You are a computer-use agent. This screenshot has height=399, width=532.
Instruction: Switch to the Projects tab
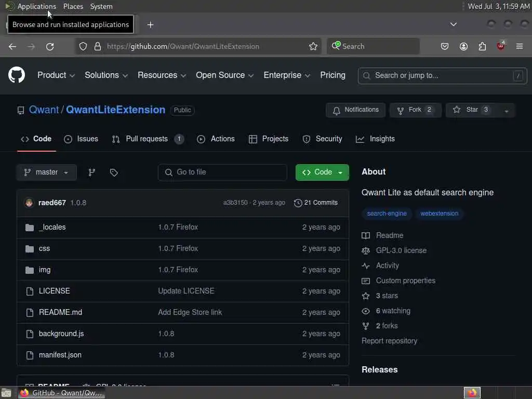pyautogui.click(x=269, y=139)
